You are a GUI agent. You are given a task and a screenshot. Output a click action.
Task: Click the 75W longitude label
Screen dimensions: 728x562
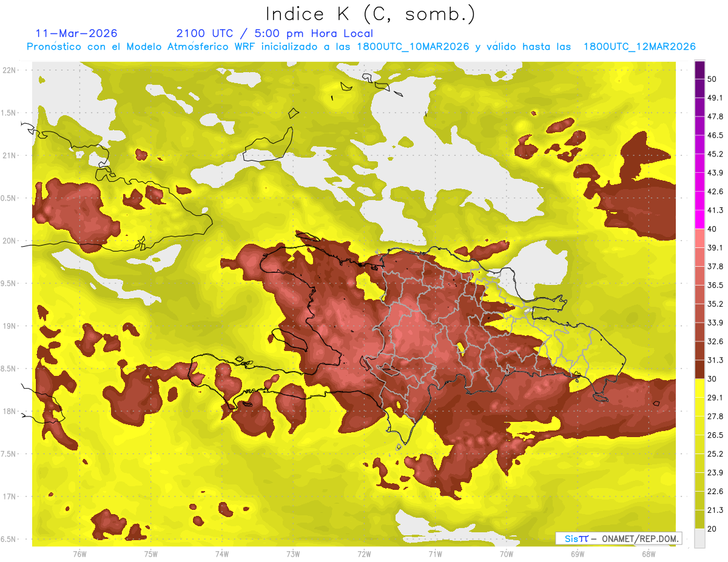pyautogui.click(x=150, y=554)
